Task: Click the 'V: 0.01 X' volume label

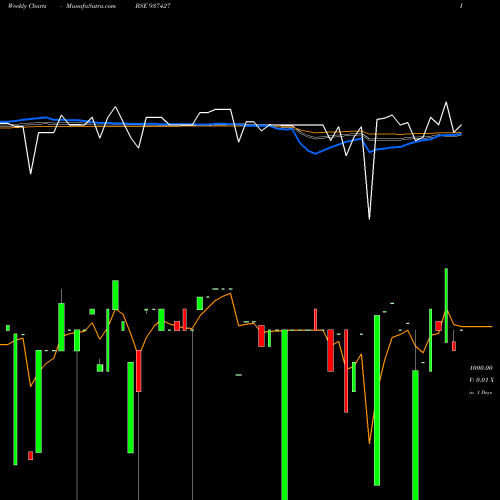Action: pyautogui.click(x=481, y=380)
